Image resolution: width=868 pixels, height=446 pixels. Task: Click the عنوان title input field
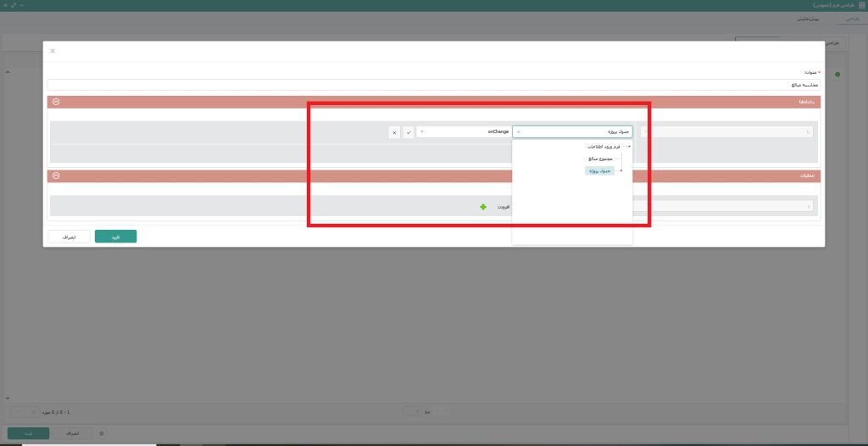(432, 85)
